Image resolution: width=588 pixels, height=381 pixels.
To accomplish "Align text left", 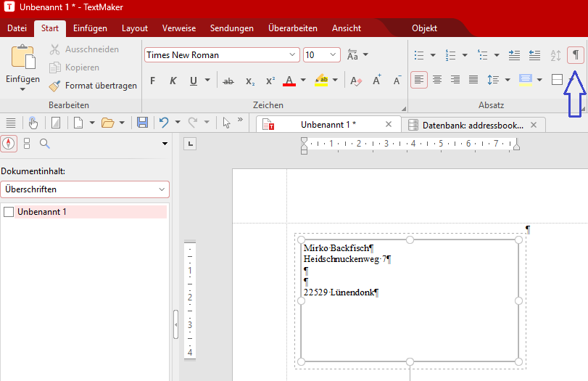I will tap(419, 80).
